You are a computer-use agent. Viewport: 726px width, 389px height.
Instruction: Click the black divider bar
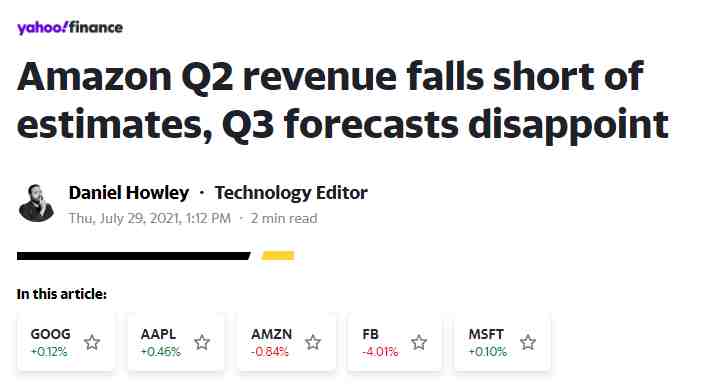[134, 256]
